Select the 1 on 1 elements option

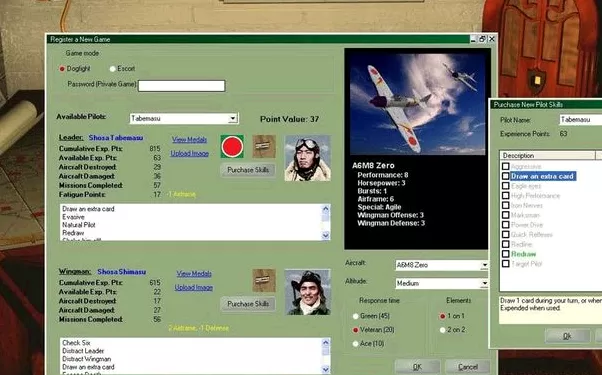click(x=443, y=316)
